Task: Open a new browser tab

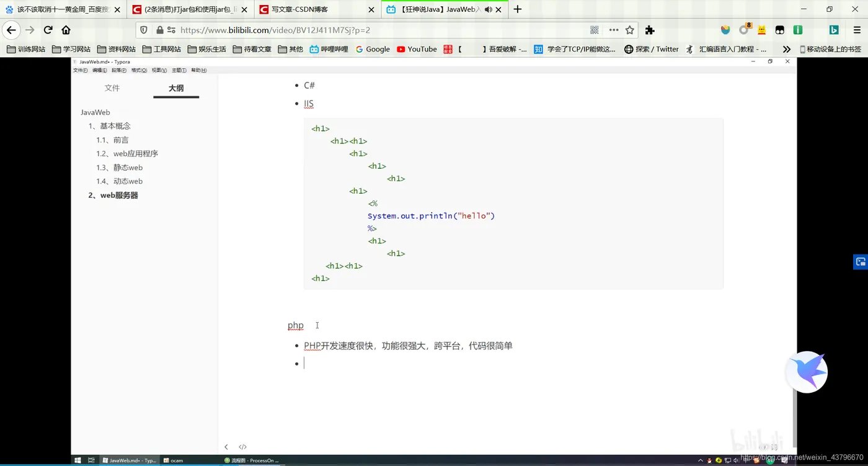Action: click(518, 9)
